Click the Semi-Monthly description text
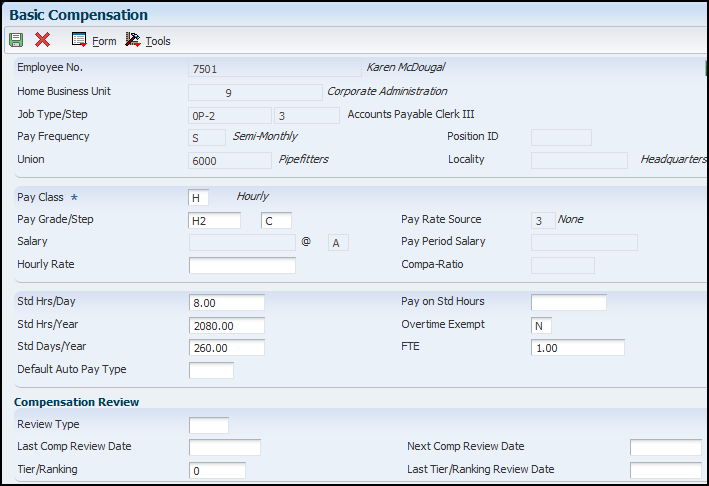The height and width of the screenshot is (486, 709). click(x=265, y=136)
